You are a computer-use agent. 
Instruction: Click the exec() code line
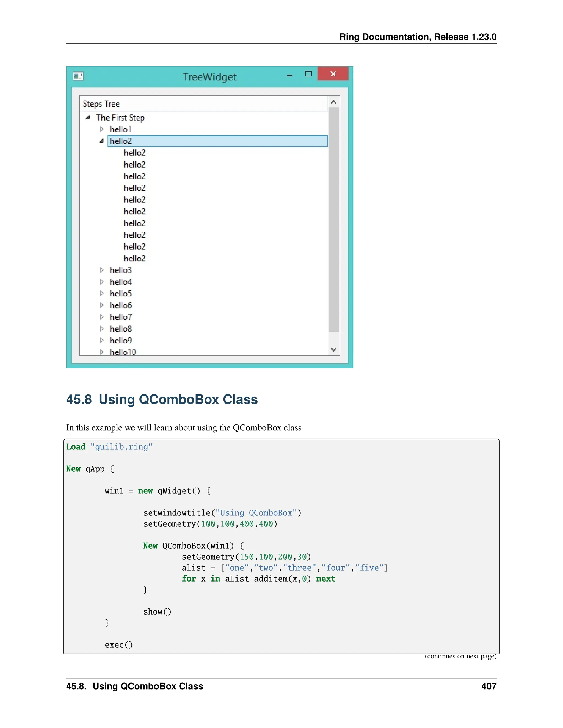click(x=119, y=645)
